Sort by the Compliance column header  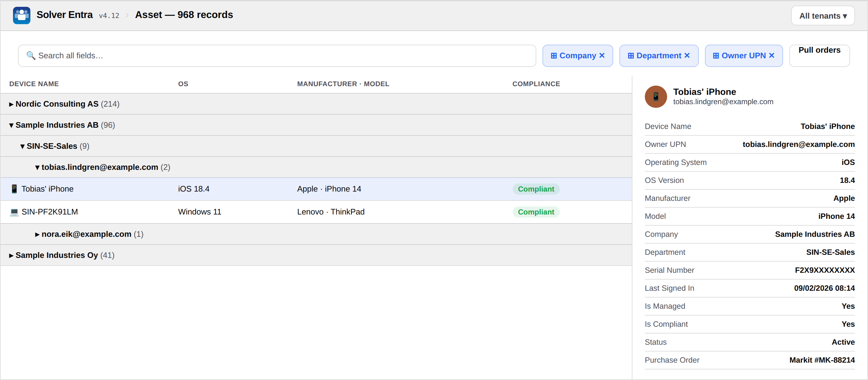point(536,84)
